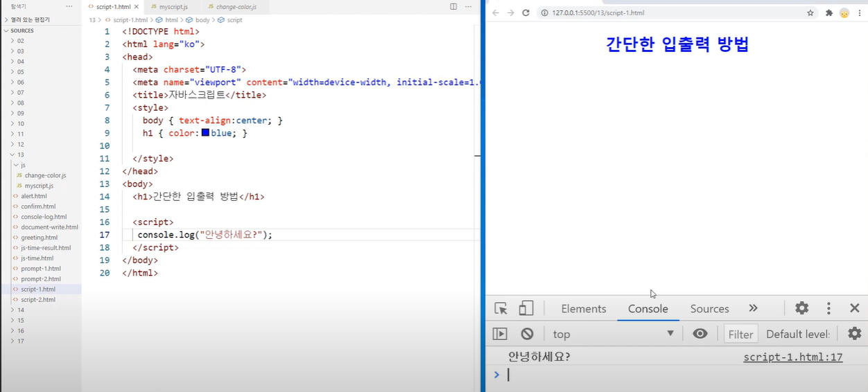
Task: Open explorer panel more actions ellipsis
Action: click(x=69, y=6)
